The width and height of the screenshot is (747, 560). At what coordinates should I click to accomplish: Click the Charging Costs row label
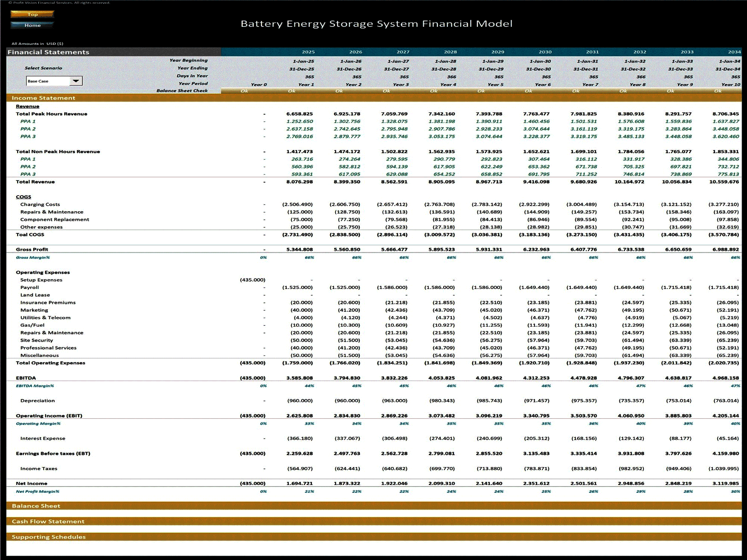point(40,204)
